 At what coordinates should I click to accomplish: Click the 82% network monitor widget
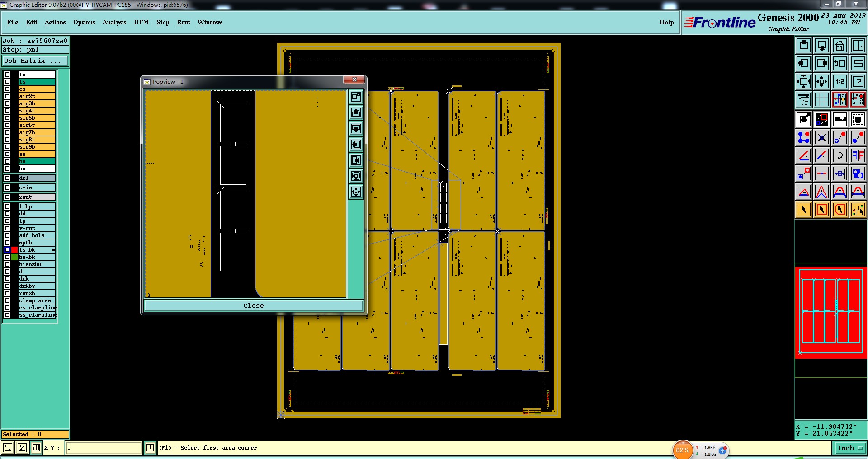683,450
